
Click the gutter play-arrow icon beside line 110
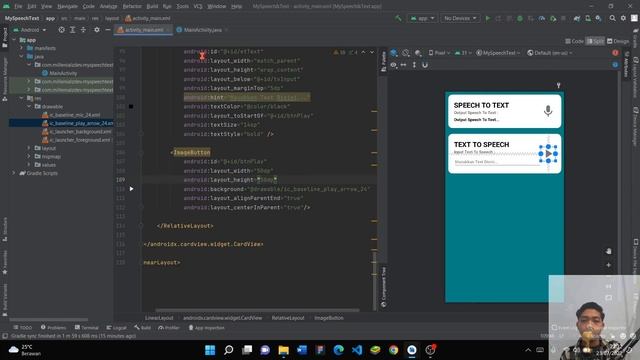coord(131,189)
